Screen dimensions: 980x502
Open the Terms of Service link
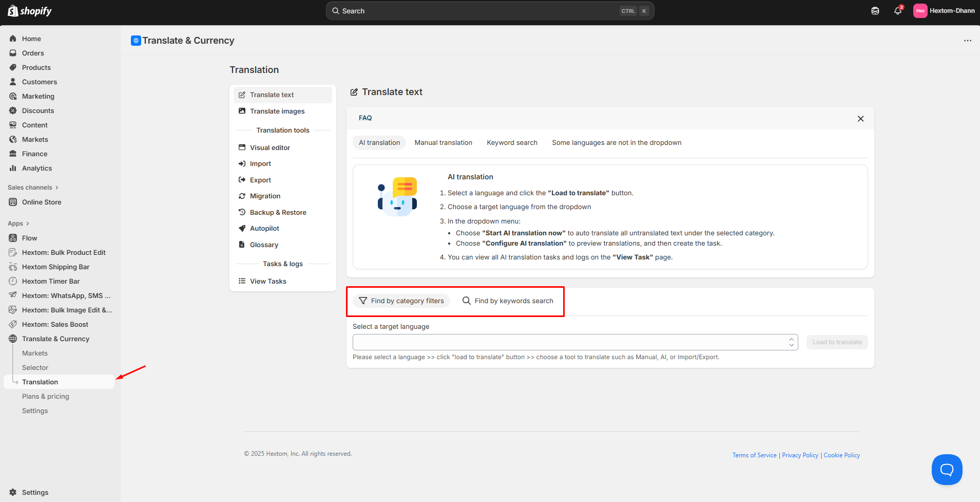[755, 455]
